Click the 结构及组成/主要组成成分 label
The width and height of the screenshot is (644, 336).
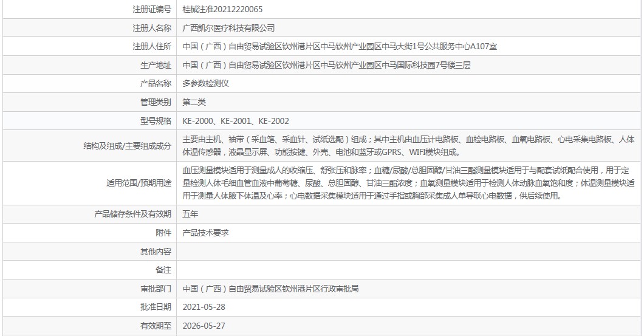128,146
